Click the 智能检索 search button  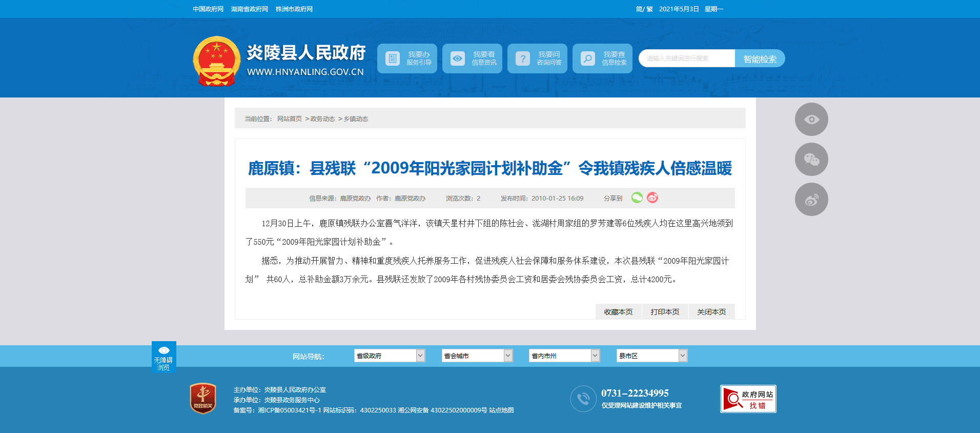(x=760, y=59)
